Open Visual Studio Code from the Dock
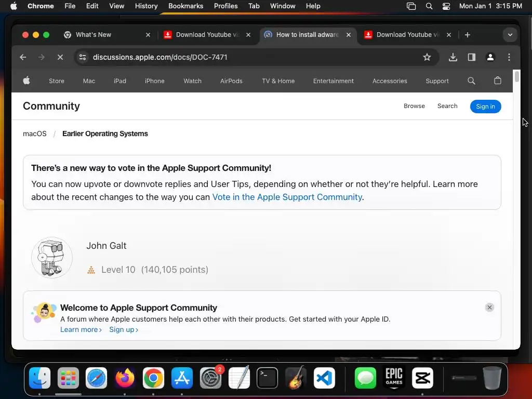 324,378
